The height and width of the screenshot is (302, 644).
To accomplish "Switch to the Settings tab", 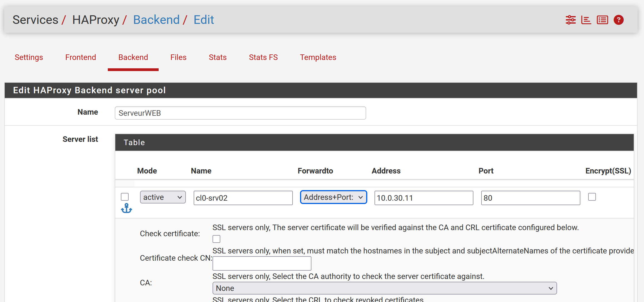I will 29,57.
